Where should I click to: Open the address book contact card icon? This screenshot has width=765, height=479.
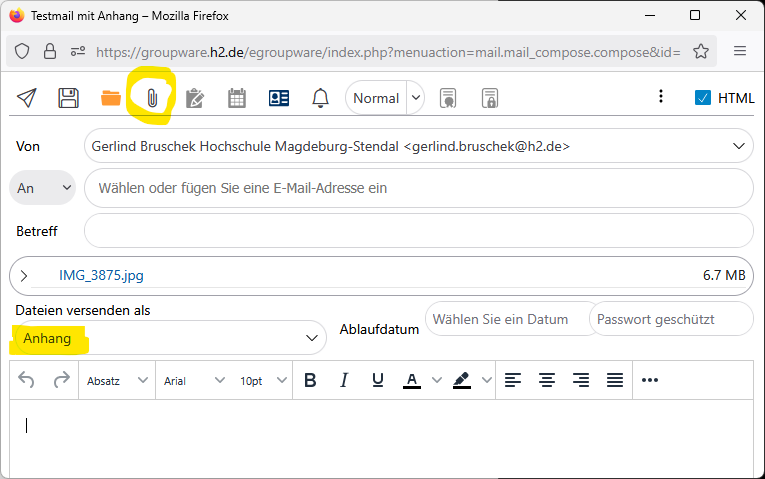pyautogui.click(x=279, y=98)
